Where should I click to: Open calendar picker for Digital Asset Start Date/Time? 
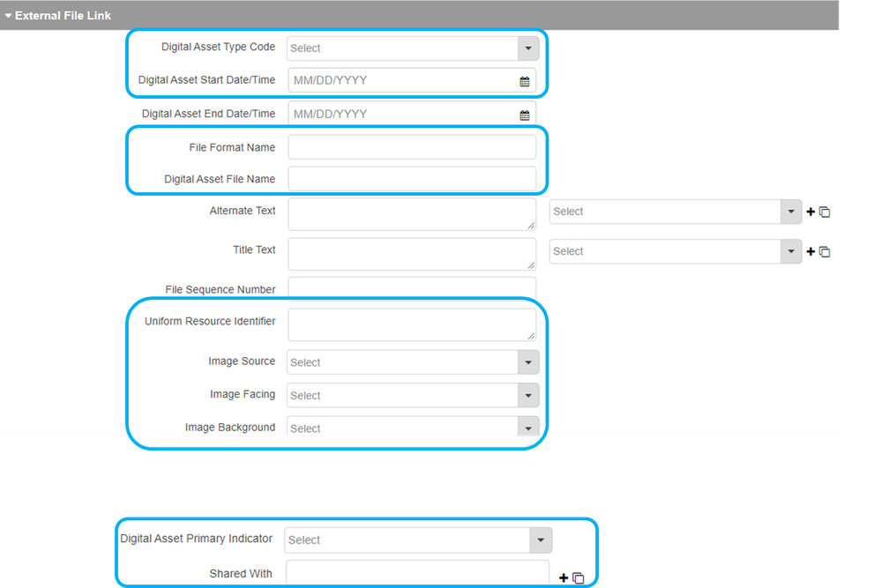coord(525,81)
